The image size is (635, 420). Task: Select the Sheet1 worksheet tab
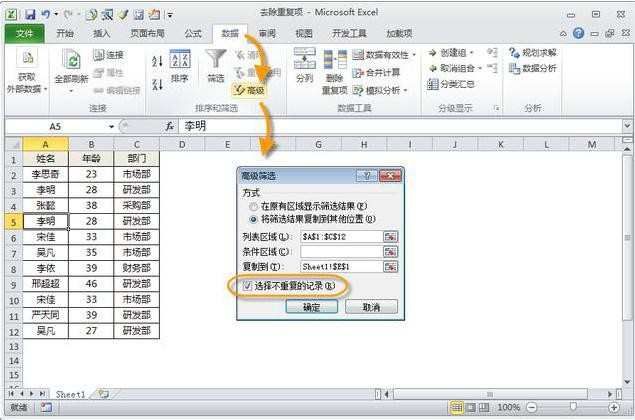pyautogui.click(x=70, y=394)
